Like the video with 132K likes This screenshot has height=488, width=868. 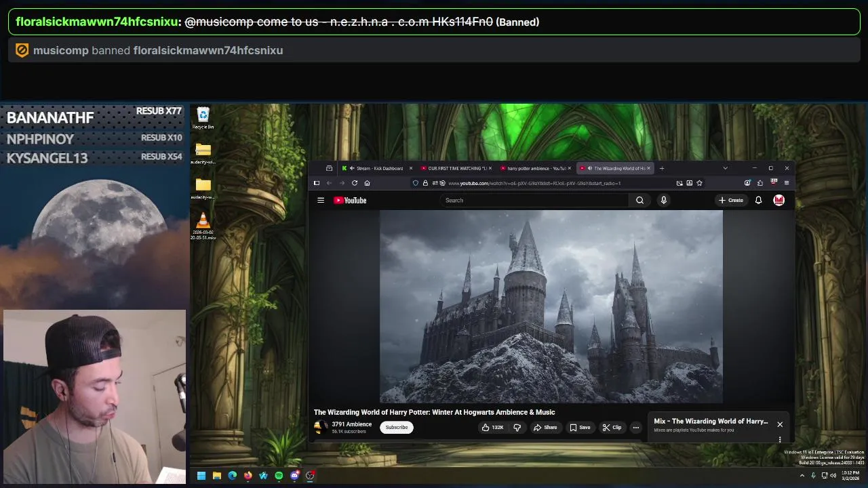(492, 428)
